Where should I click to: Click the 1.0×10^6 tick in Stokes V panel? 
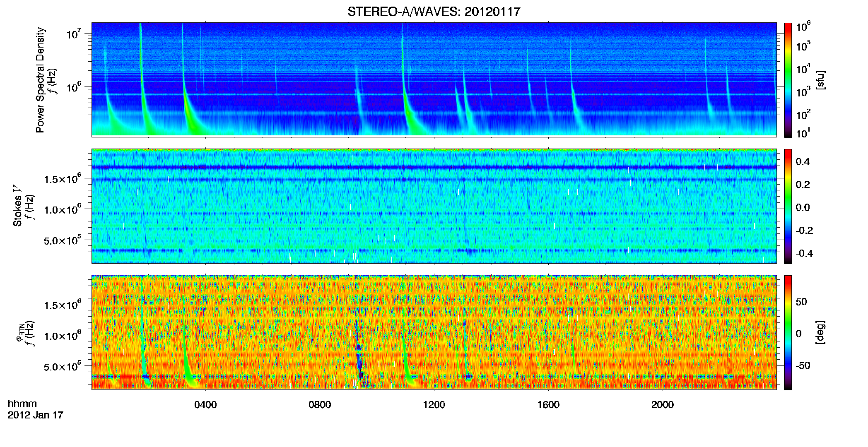(62, 209)
